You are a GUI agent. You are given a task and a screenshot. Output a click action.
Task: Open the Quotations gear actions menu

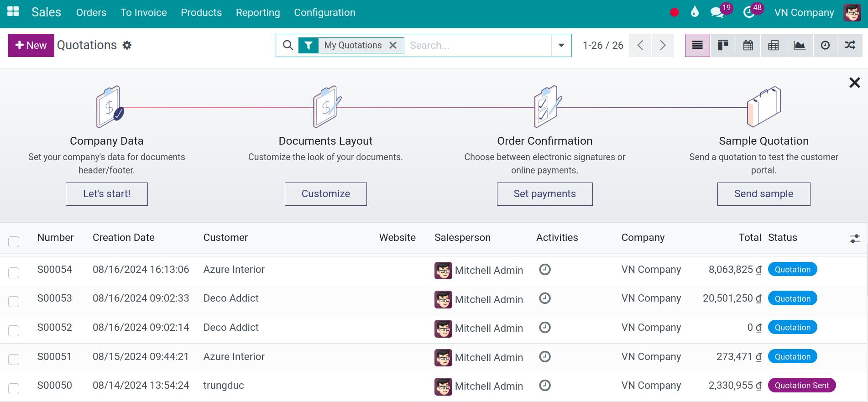(x=127, y=45)
